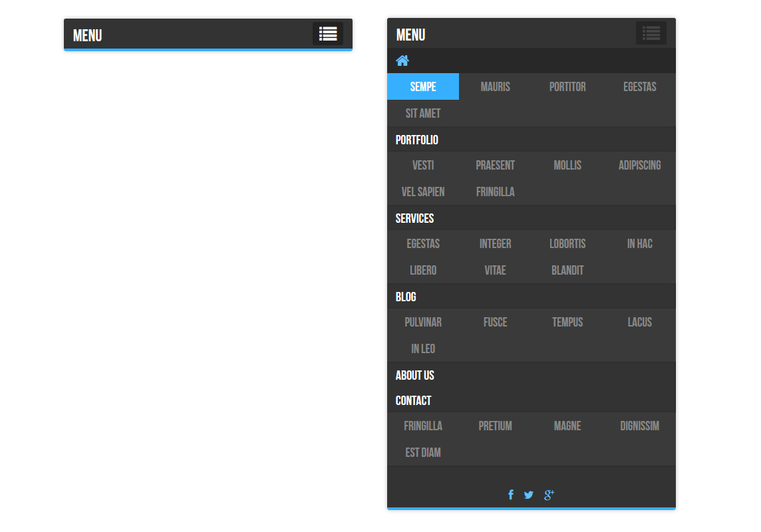Click the IN LEO item under Blog

[x=423, y=348]
